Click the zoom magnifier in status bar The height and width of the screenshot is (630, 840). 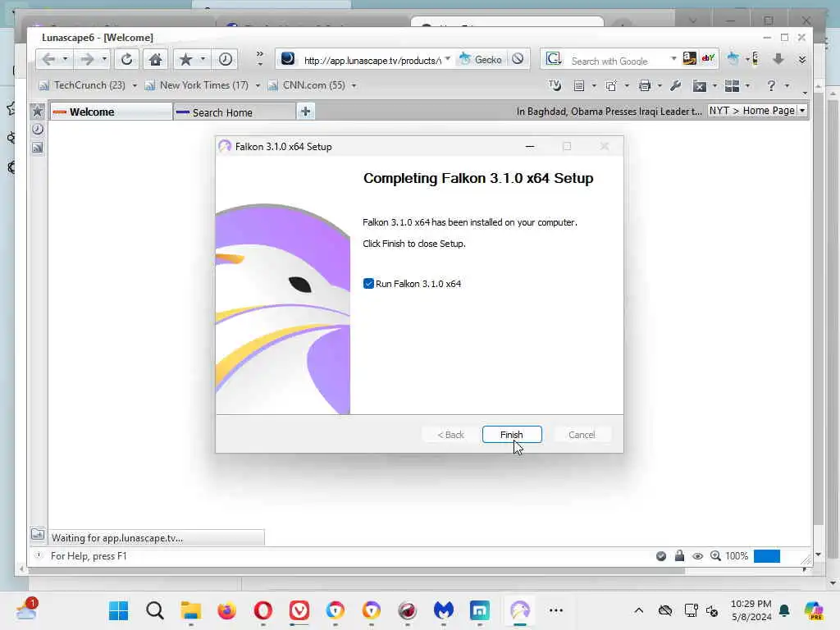click(715, 555)
